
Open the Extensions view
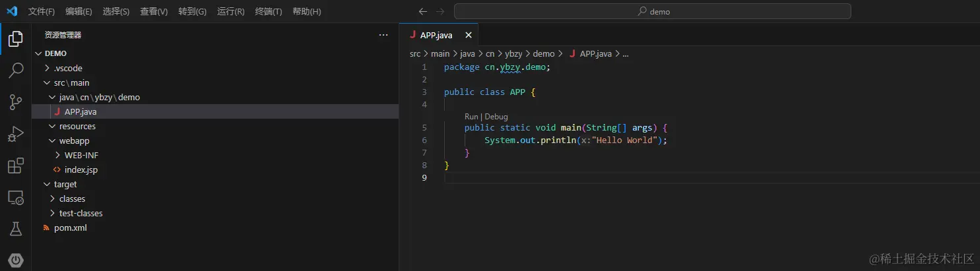[16, 166]
